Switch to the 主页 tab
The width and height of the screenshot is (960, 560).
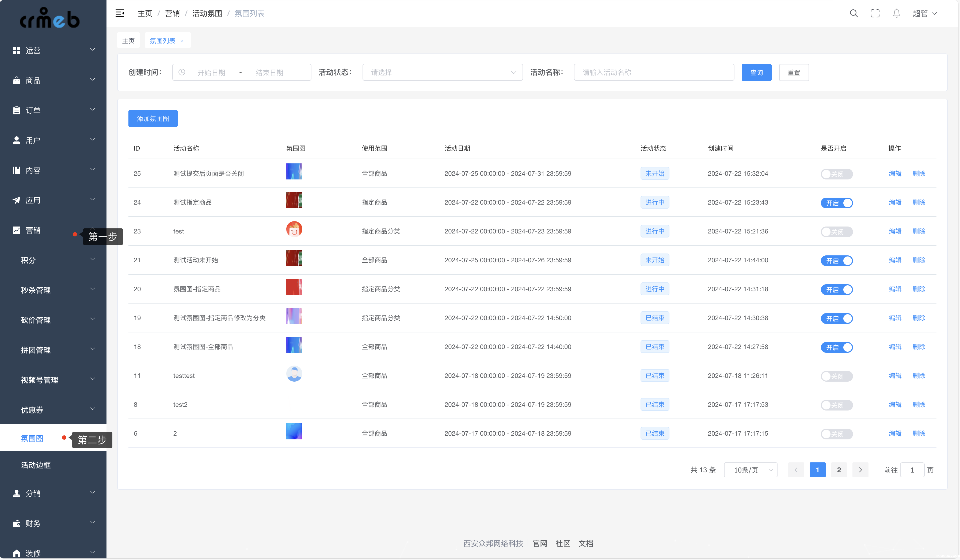(128, 41)
